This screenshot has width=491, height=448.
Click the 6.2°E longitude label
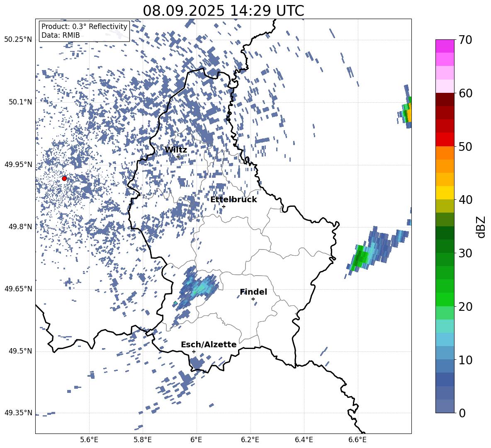coord(250,440)
